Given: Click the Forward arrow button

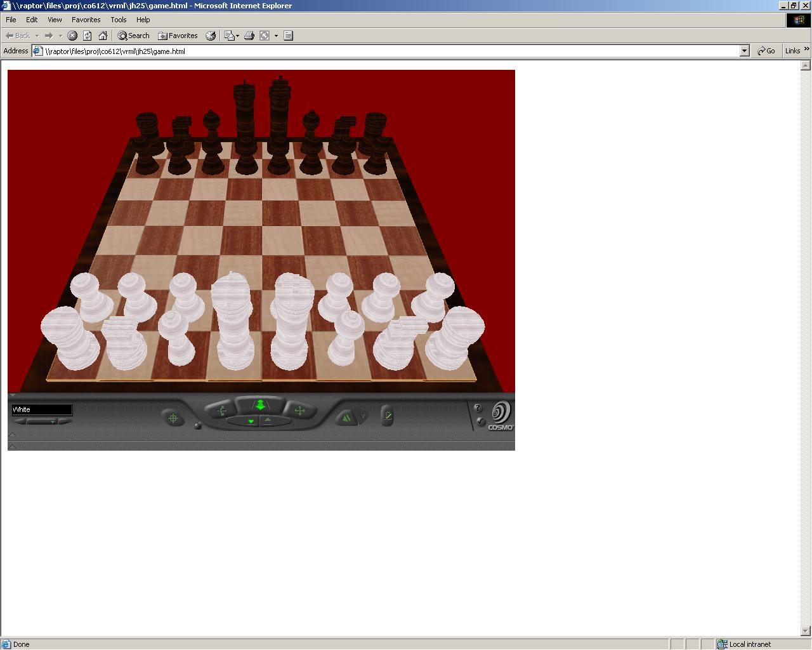Looking at the screenshot, I should coord(49,36).
